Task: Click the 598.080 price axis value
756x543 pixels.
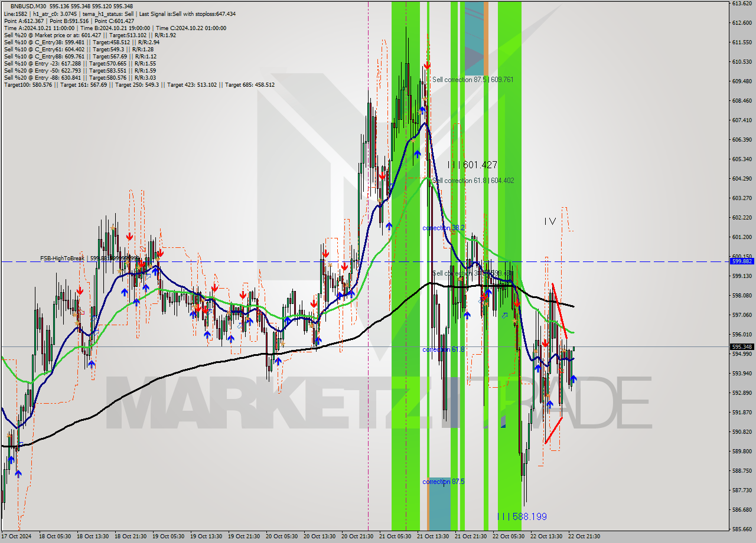Action: point(742,296)
